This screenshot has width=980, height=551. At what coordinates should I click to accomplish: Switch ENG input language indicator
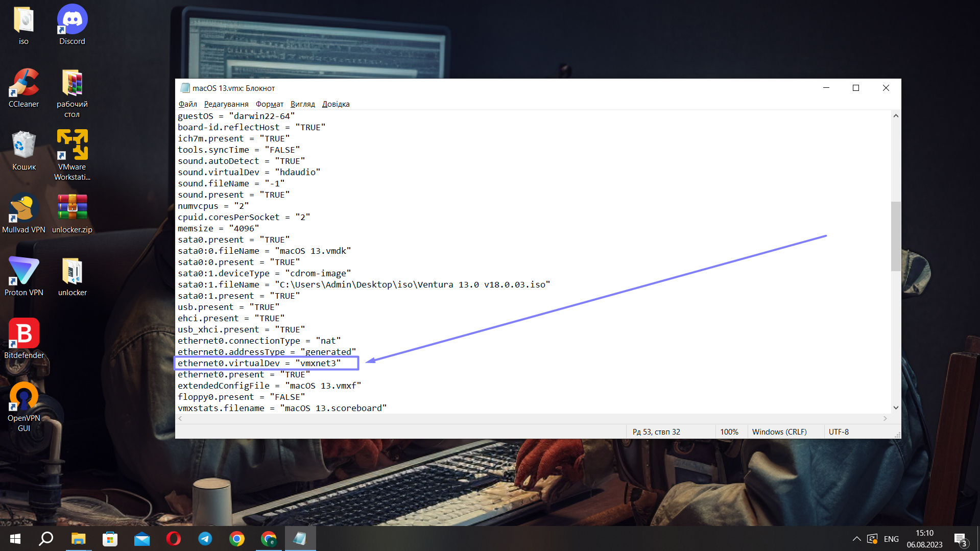click(x=891, y=539)
